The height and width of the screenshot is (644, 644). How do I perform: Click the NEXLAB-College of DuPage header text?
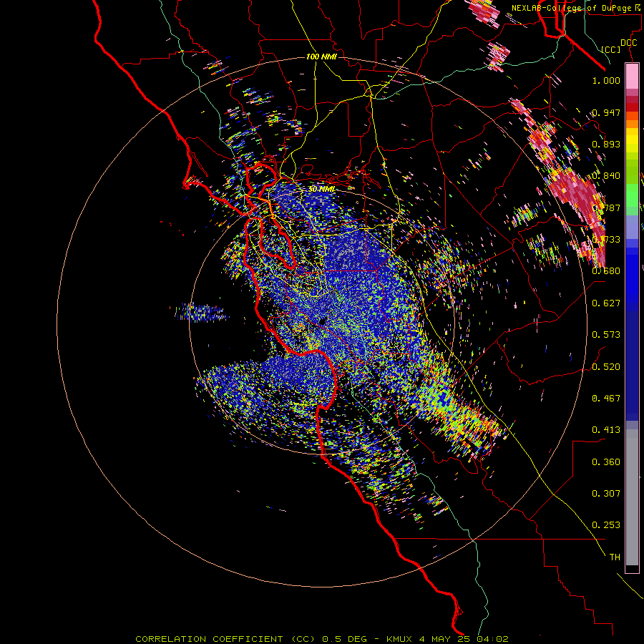click(x=575, y=8)
